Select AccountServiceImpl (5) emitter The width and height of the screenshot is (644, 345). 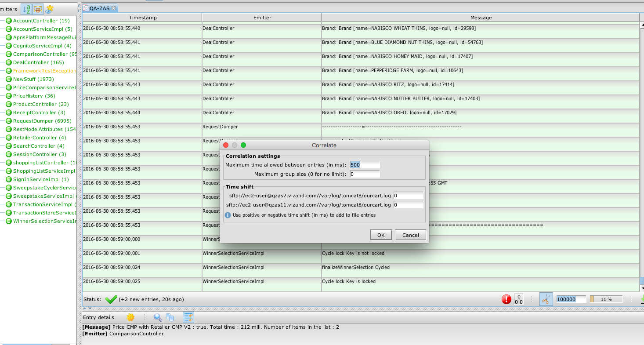click(43, 29)
